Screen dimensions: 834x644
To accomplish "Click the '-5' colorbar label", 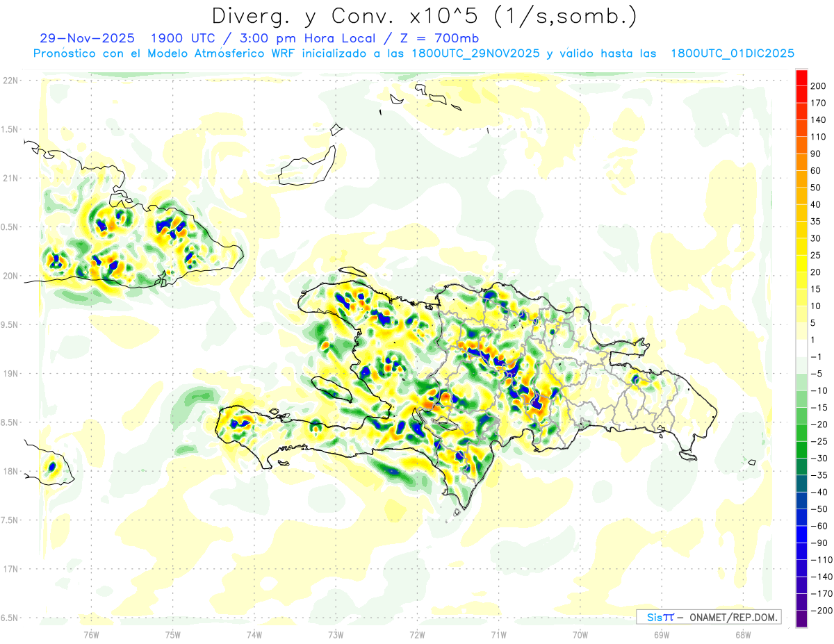I will (817, 374).
